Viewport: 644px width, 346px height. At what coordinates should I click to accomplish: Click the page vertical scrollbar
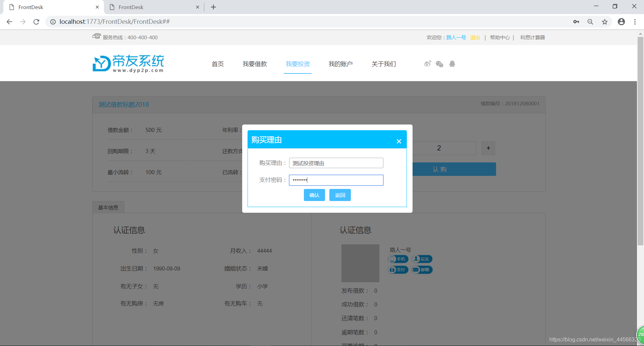(x=640, y=141)
